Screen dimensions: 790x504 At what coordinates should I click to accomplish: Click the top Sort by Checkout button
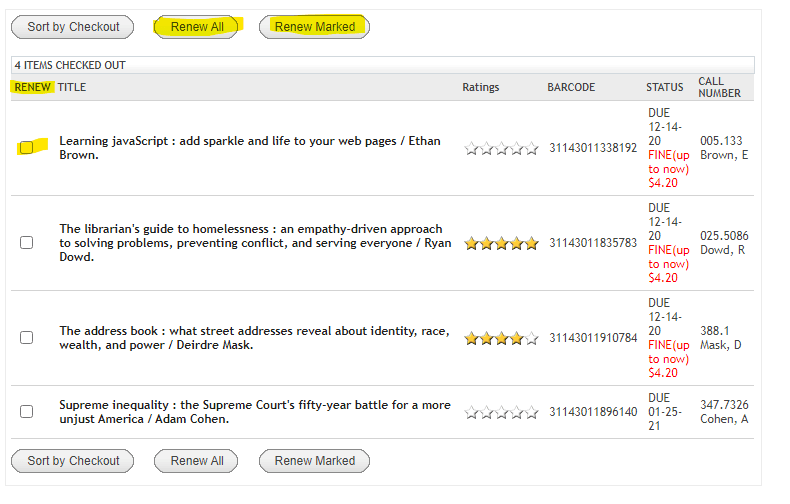73,27
